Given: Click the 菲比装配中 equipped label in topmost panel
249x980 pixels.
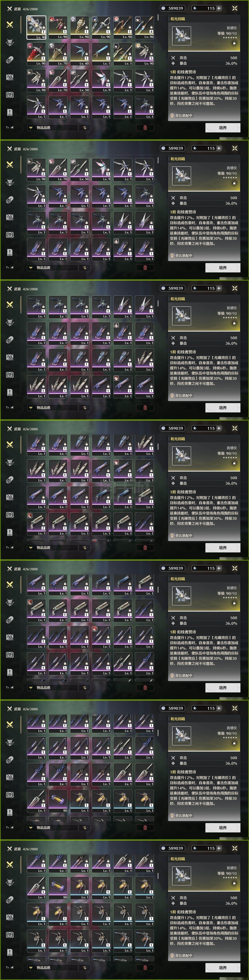Looking at the screenshot, I should click(182, 115).
